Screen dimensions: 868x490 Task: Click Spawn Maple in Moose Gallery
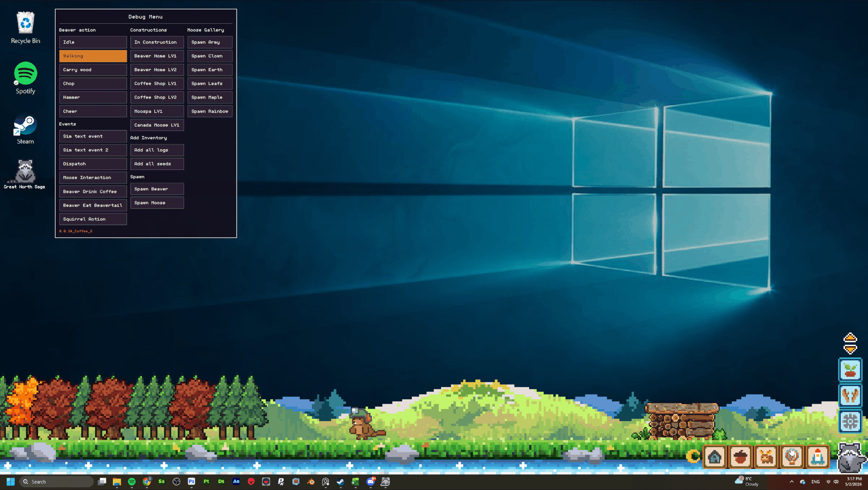[210, 97]
